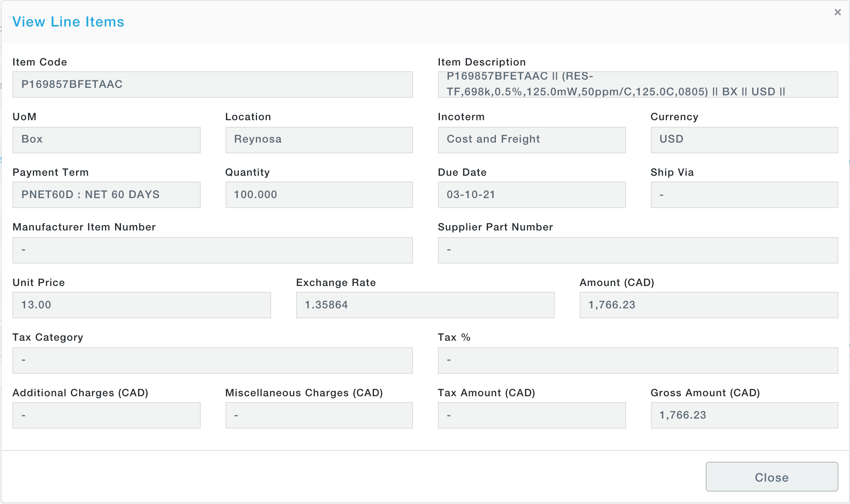
Task: Click the Supplier Part Number field
Action: point(638,250)
